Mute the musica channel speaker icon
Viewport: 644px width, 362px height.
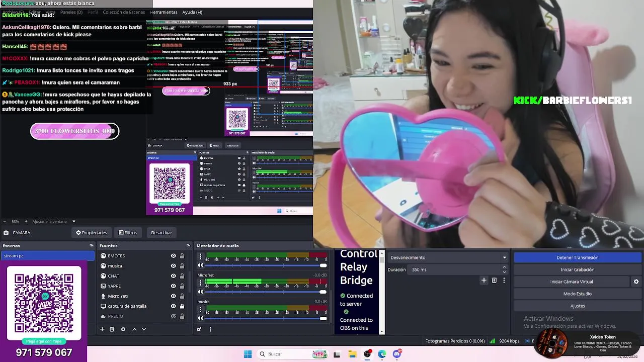point(200,318)
